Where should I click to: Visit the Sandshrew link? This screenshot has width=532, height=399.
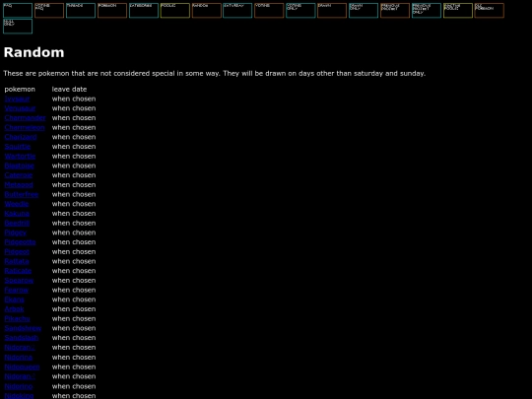point(23,328)
